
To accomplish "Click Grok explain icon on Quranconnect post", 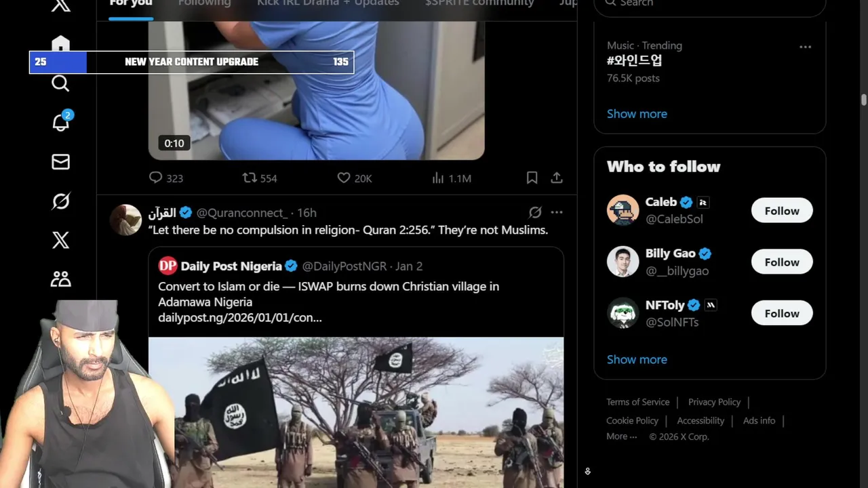I will click(535, 212).
